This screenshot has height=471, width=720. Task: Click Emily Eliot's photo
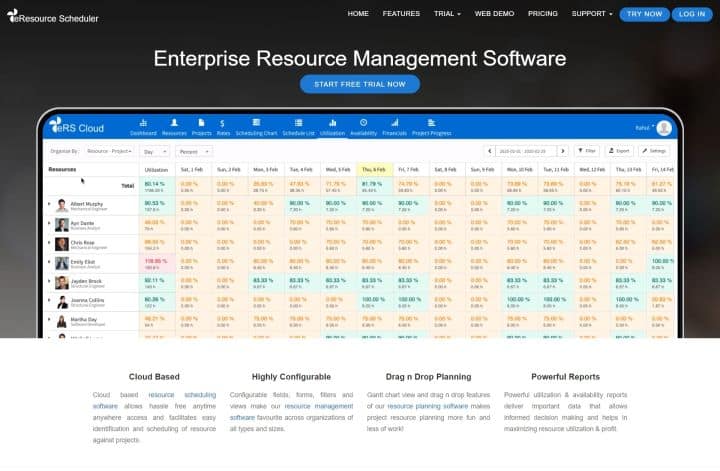click(62, 263)
